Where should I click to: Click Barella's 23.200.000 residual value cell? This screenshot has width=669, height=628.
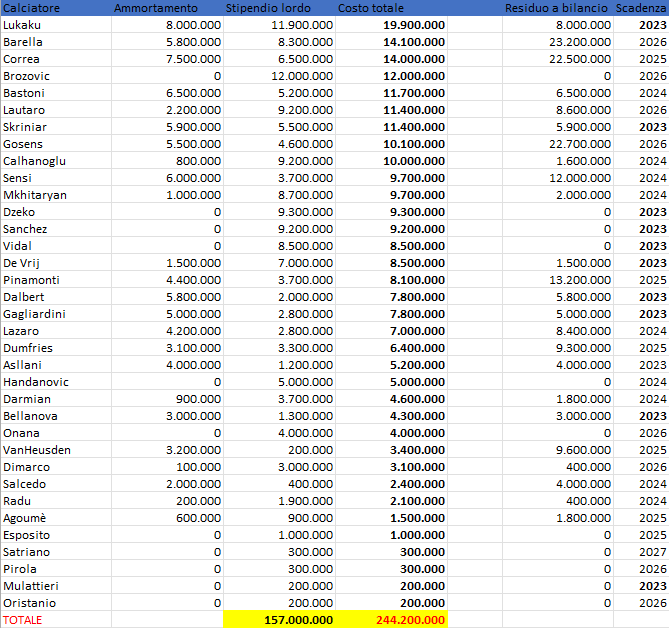[x=573, y=42]
